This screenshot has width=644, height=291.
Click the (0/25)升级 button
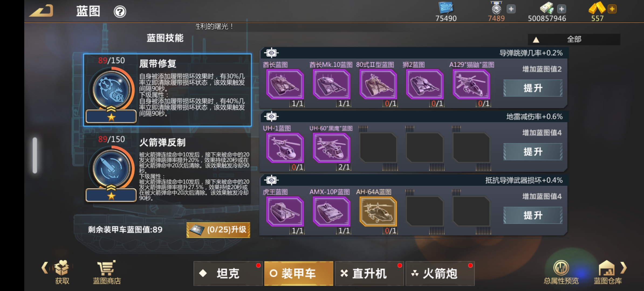click(x=218, y=230)
